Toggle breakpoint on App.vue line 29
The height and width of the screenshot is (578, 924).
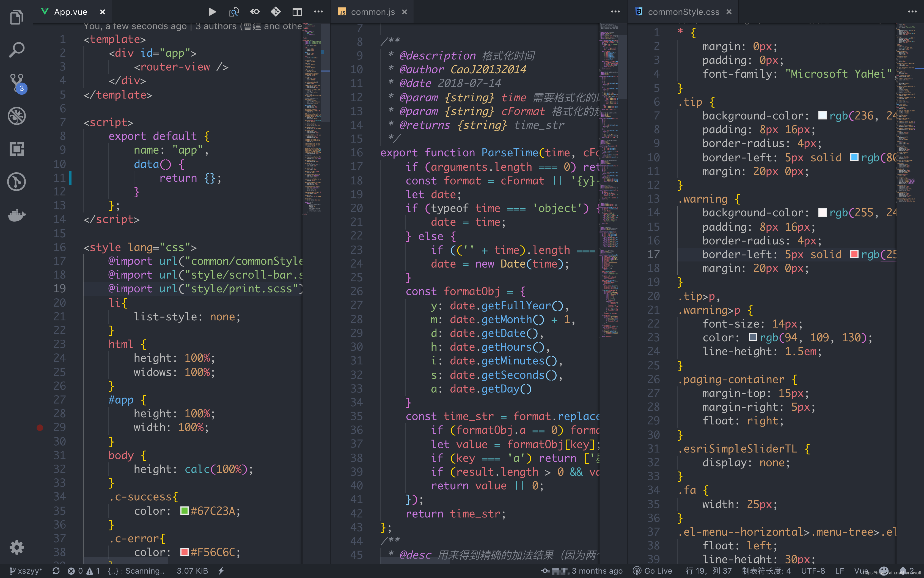point(40,427)
